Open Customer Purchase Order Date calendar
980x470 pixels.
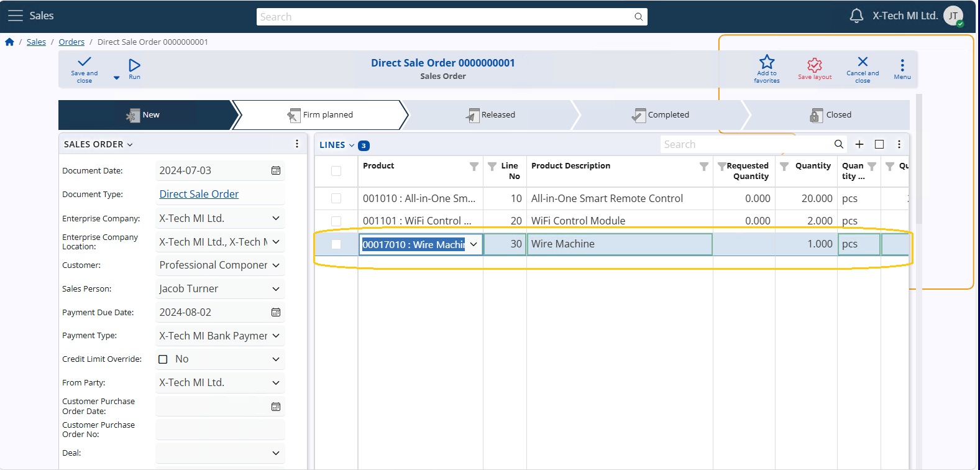click(276, 407)
